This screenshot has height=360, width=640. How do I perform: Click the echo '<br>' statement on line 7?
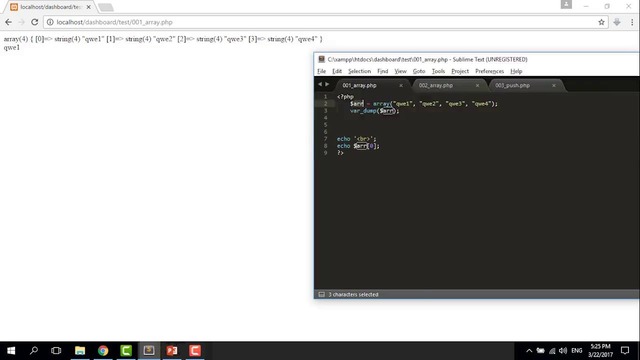356,139
